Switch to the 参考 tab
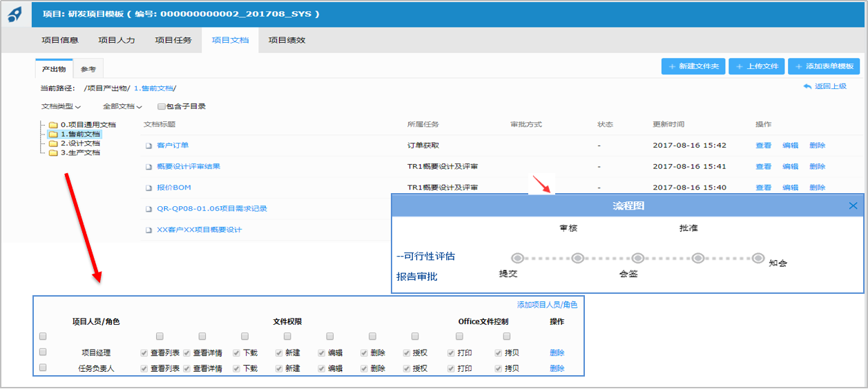Screen dimensions: 868x389 click(88, 70)
